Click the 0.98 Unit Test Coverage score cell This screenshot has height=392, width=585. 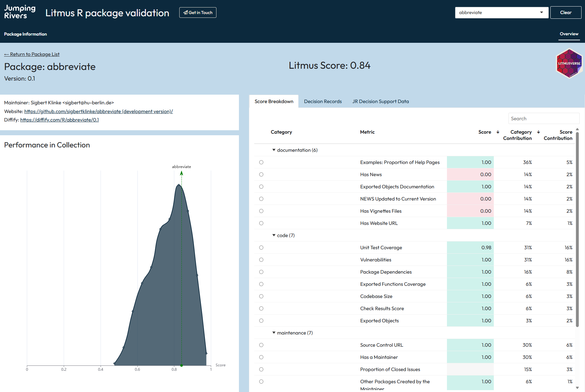470,248
